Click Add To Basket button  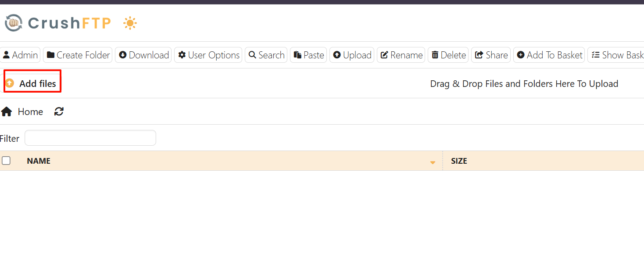click(549, 55)
